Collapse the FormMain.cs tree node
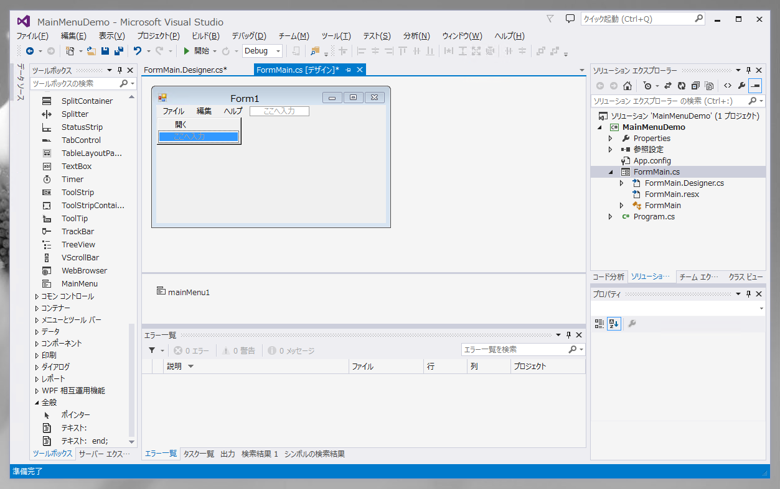 tap(610, 172)
